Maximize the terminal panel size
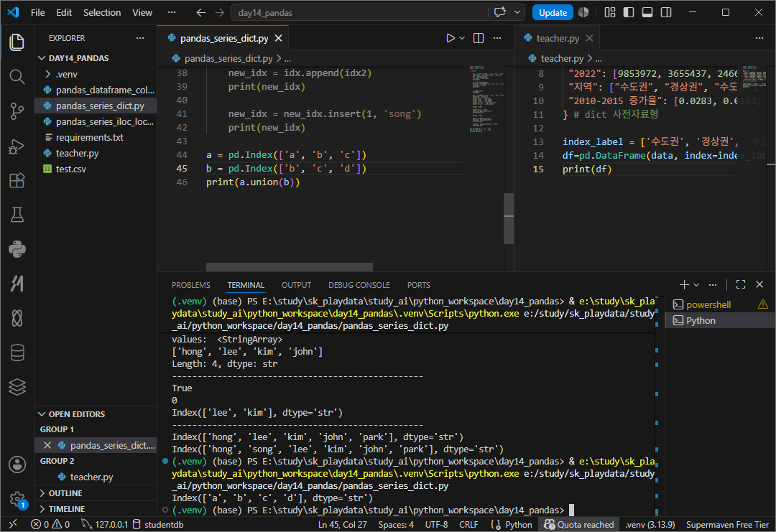 click(x=741, y=285)
